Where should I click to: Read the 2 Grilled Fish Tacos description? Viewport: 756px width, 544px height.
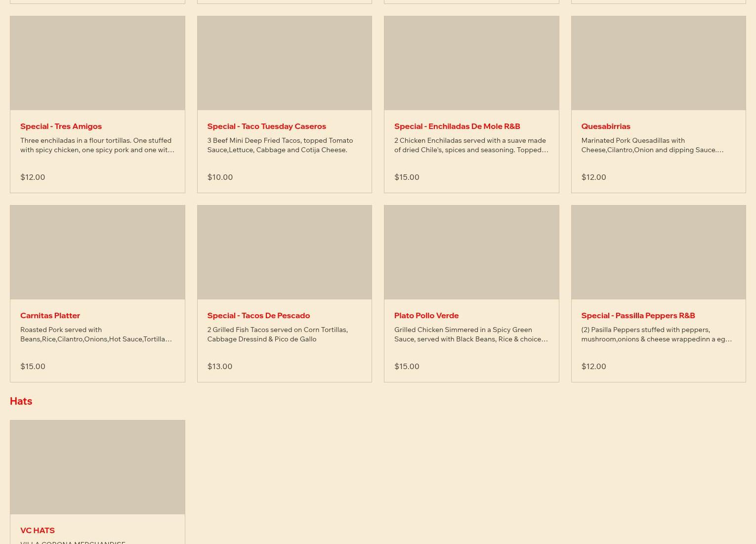277,334
